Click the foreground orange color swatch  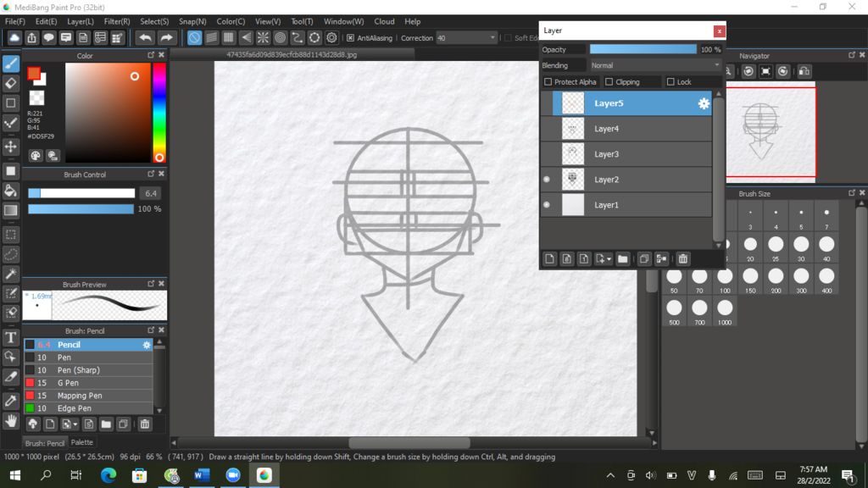[34, 73]
